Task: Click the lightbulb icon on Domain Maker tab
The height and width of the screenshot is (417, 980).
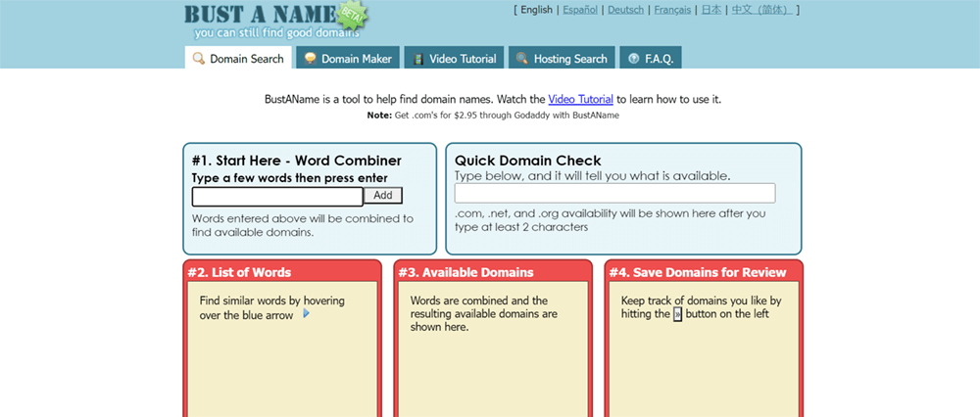Action: click(x=310, y=59)
